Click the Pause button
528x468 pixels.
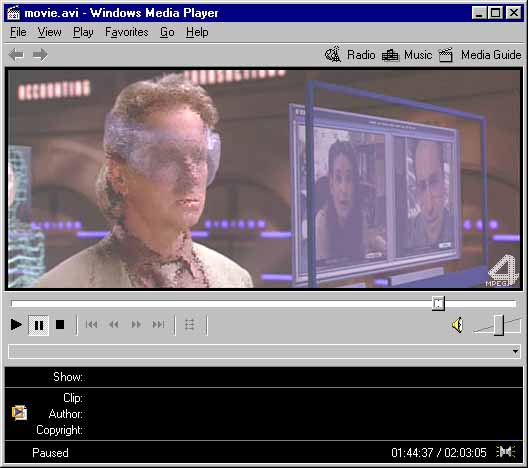pos(39,325)
